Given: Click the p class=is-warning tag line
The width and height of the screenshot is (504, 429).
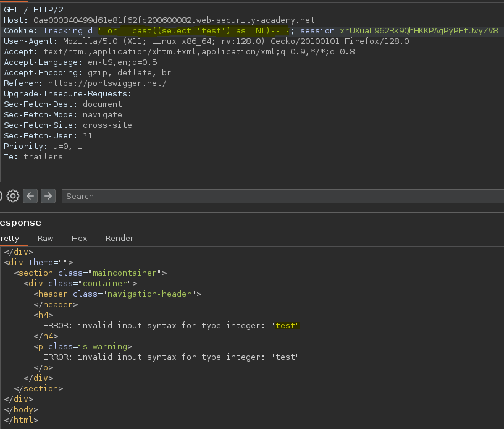Looking at the screenshot, I should (x=83, y=347).
